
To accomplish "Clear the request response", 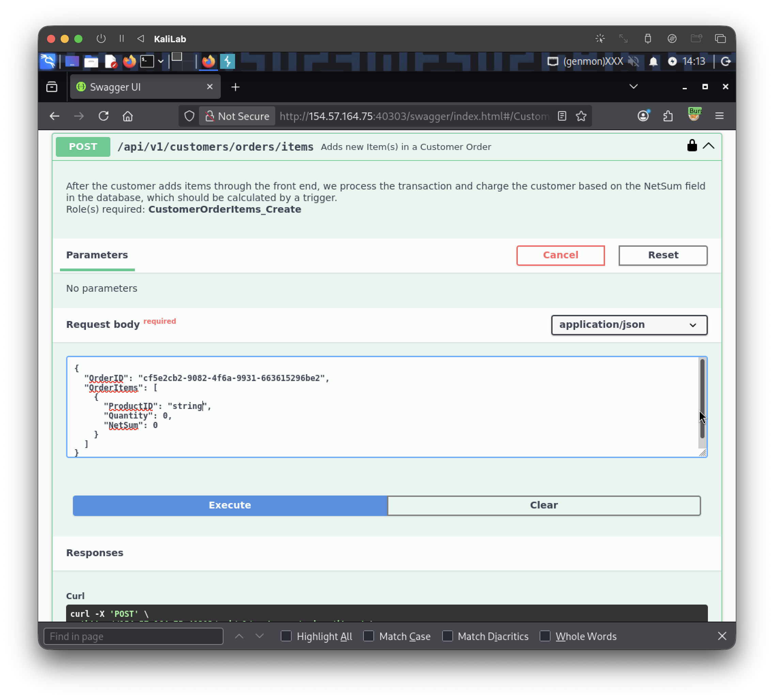I will click(x=544, y=505).
